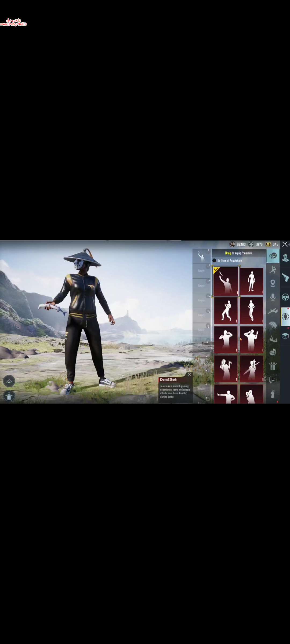The height and width of the screenshot is (644, 290).
Task: Close the Crazed Shark info popup
Action: click(x=190, y=375)
